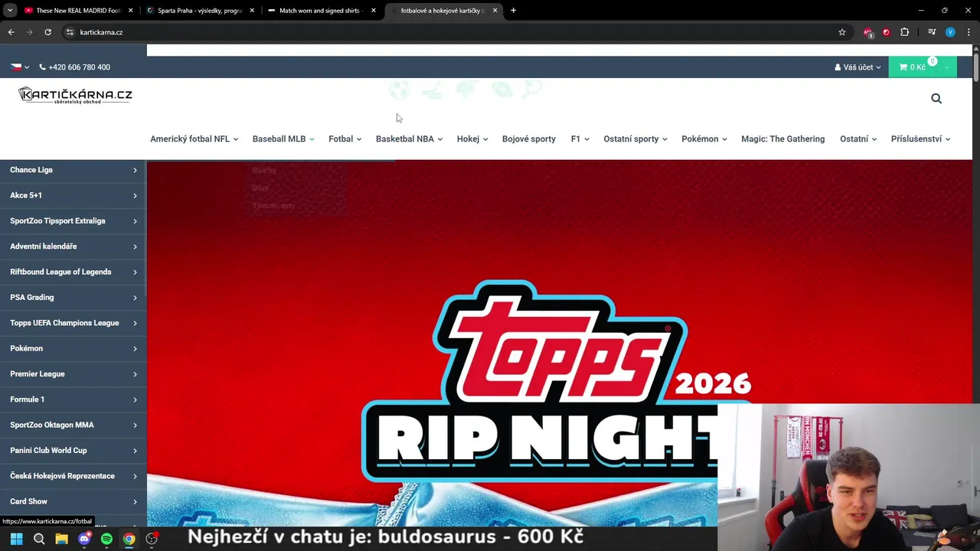This screenshot has height=551, width=980.
Task: Open Česká Hokejová Reprezentace category
Action: [73, 476]
